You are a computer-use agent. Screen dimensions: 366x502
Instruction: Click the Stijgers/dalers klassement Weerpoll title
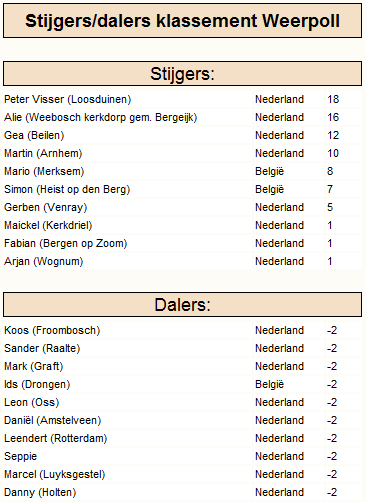182,21
